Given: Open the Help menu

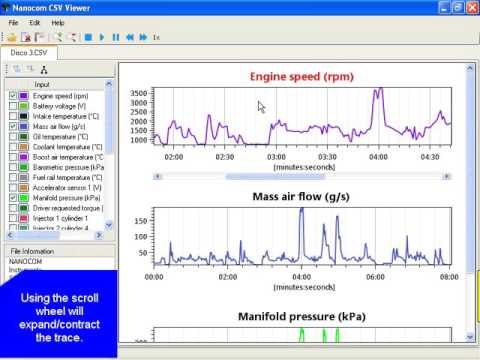Looking at the screenshot, I should [58, 23].
